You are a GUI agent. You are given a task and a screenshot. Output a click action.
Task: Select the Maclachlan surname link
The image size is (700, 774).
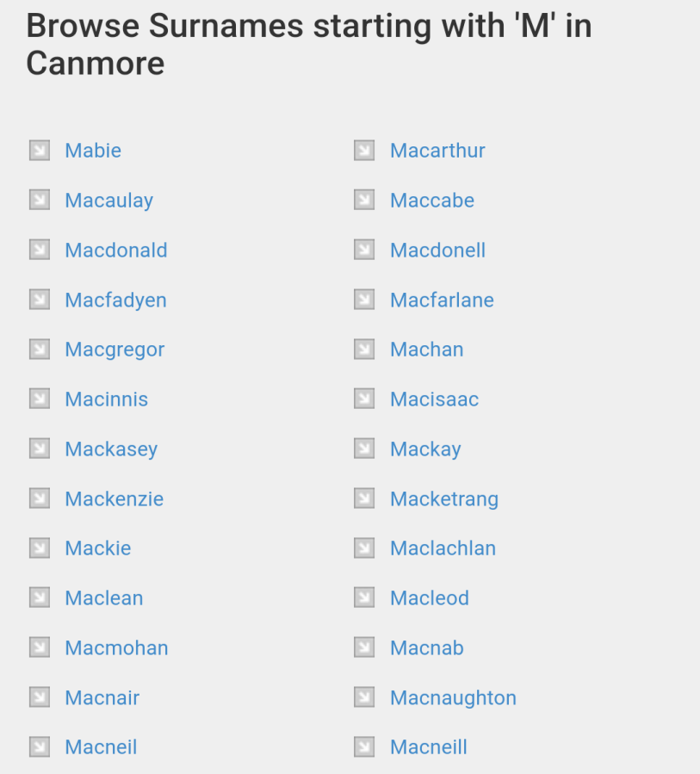(443, 548)
